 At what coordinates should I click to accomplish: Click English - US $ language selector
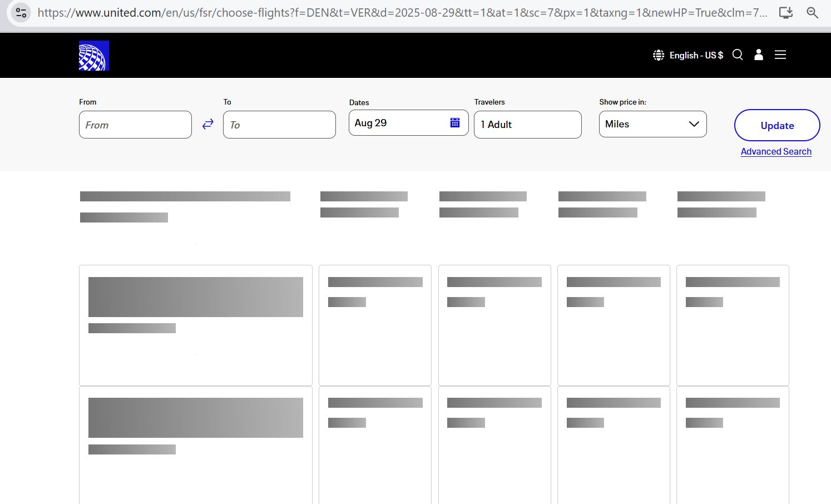click(696, 55)
